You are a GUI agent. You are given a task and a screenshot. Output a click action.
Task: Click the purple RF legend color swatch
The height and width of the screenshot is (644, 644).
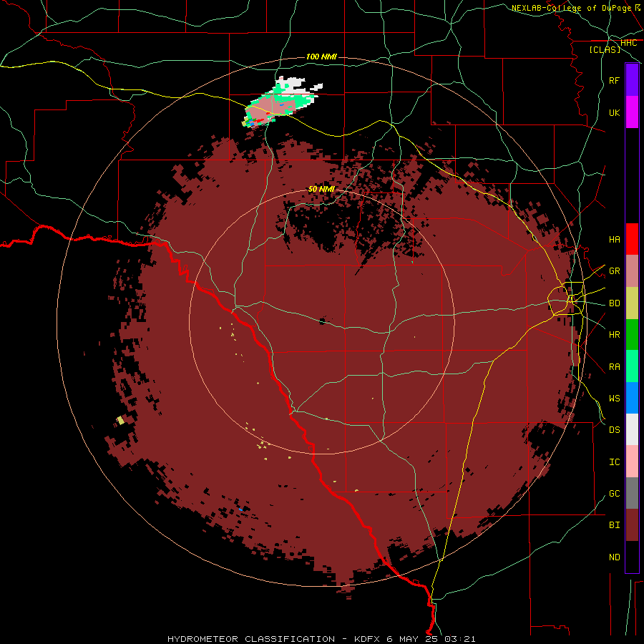[x=632, y=80]
